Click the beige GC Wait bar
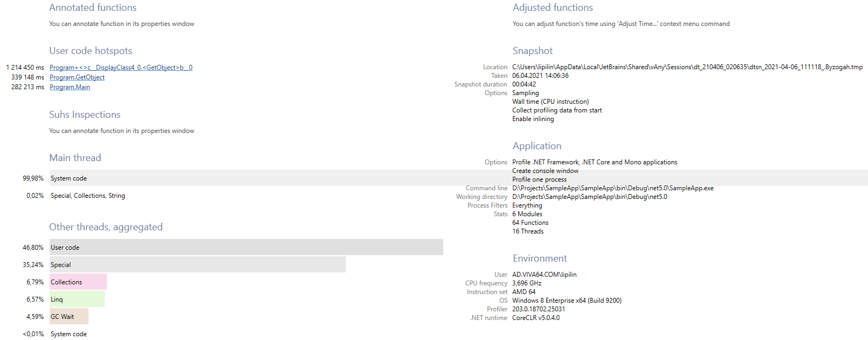 coord(69,317)
